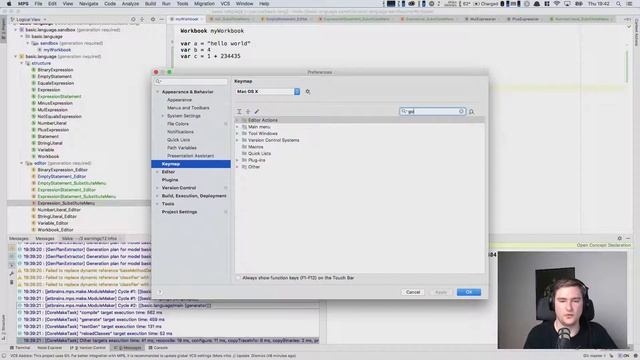Click the Cancel button in Preferences
Image resolution: width=640 pixels, height=360 pixels.
tap(413, 292)
